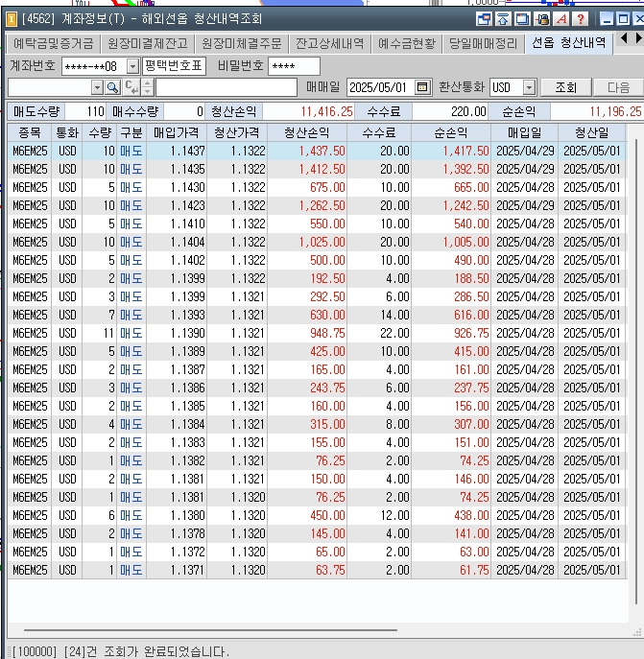Select the 당일매매정리 tab
The height and width of the screenshot is (659, 644).
coord(483,43)
